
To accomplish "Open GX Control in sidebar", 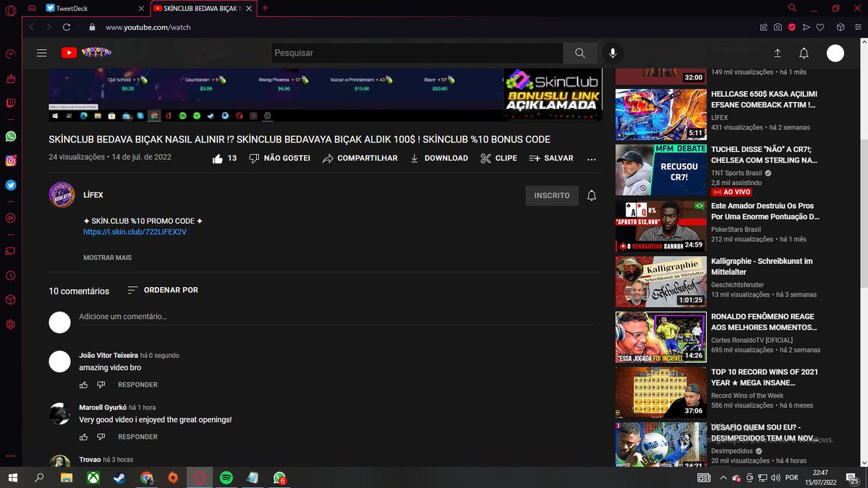I will (10, 54).
